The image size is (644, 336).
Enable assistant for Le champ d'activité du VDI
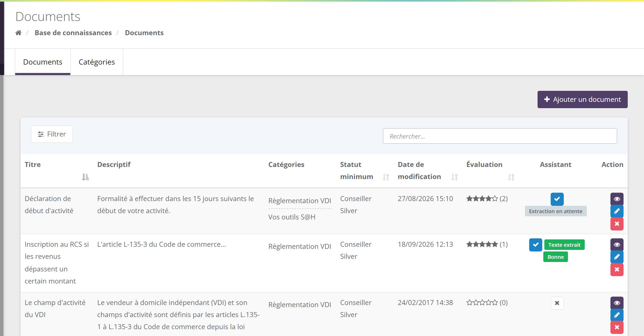click(x=557, y=303)
